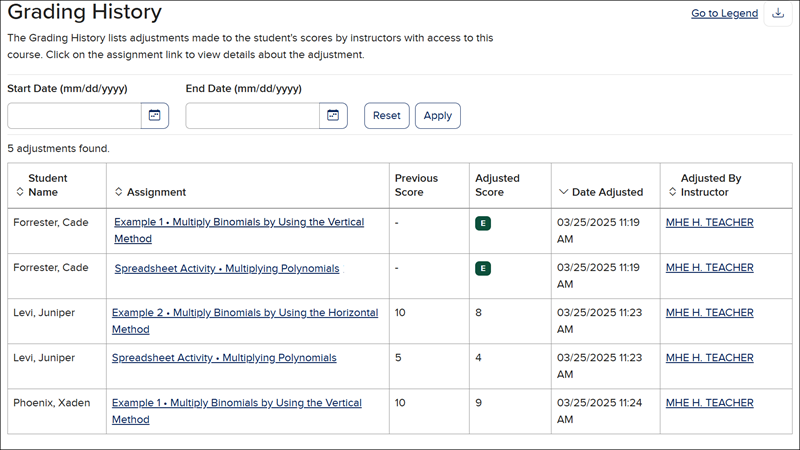Image resolution: width=800 pixels, height=450 pixels.
Task: Open Juniper Levi's Spreadsheet Activity link
Action: 224,358
